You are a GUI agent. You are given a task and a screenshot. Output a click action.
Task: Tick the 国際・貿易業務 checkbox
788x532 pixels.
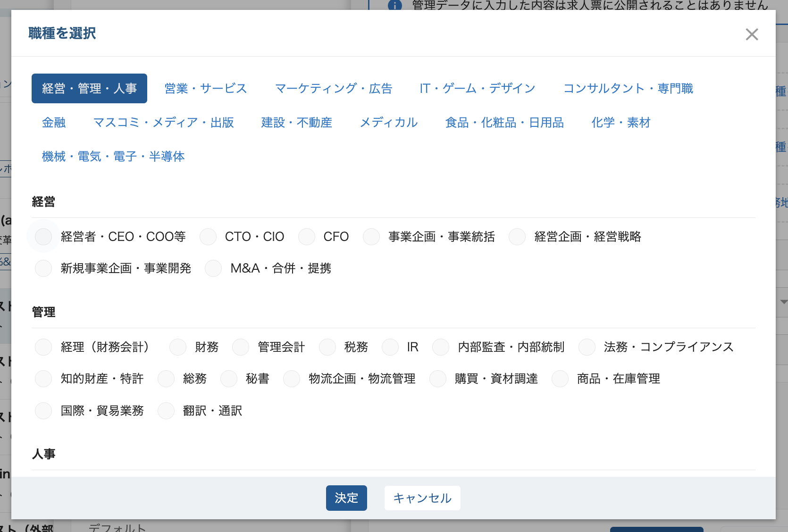[x=43, y=411]
